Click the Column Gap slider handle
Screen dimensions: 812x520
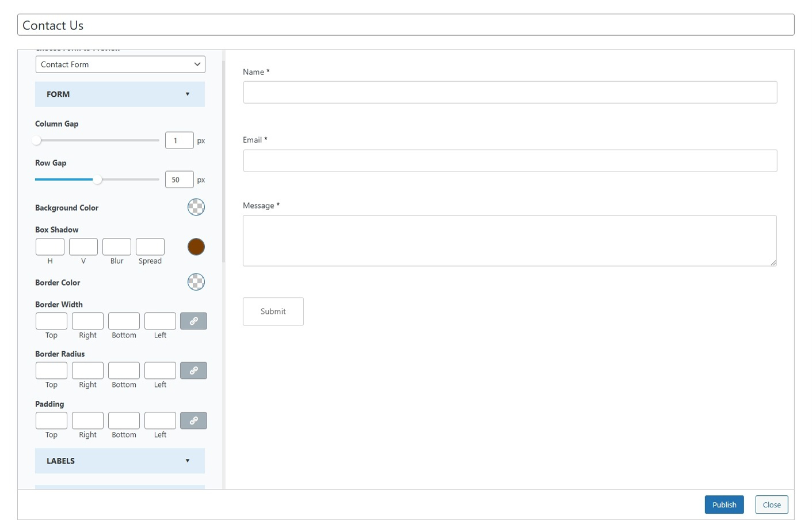tap(37, 141)
